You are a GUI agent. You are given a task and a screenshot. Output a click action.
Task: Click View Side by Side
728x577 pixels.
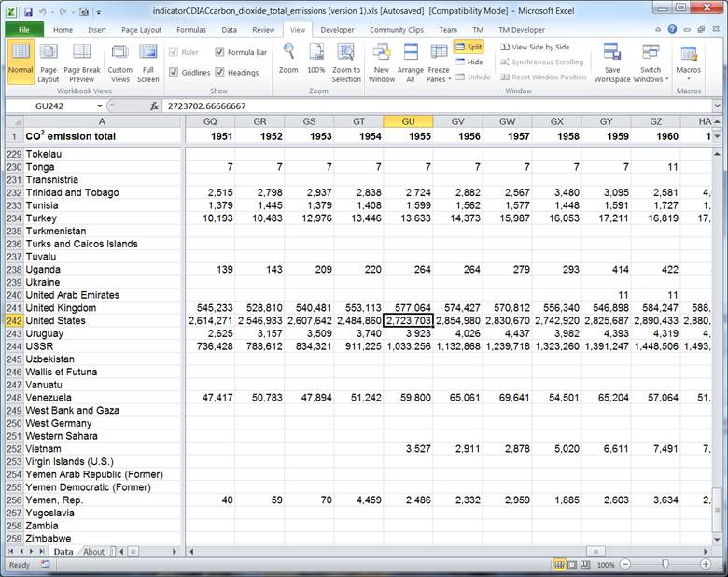534,47
